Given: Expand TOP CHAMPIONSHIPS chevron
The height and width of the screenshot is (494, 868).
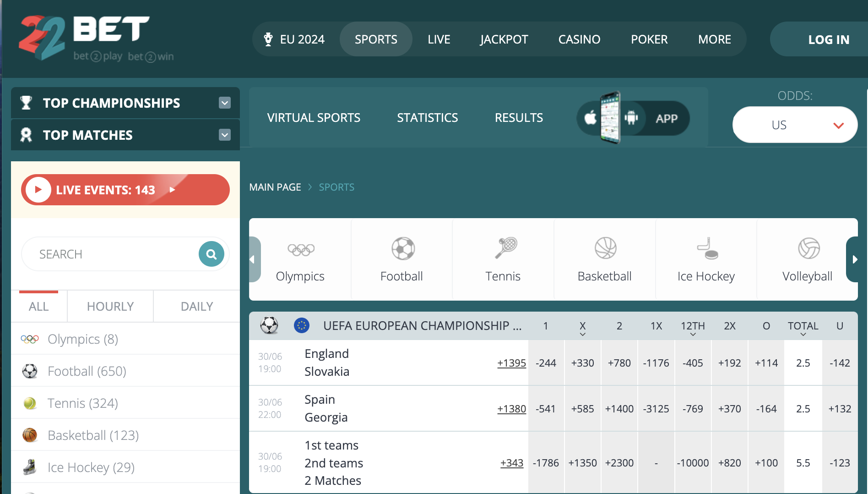Looking at the screenshot, I should [x=224, y=103].
